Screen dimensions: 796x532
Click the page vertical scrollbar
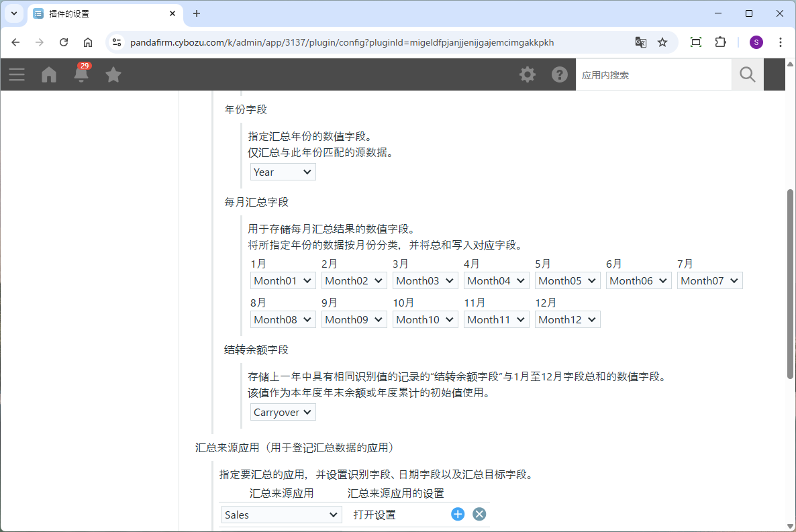point(790,282)
